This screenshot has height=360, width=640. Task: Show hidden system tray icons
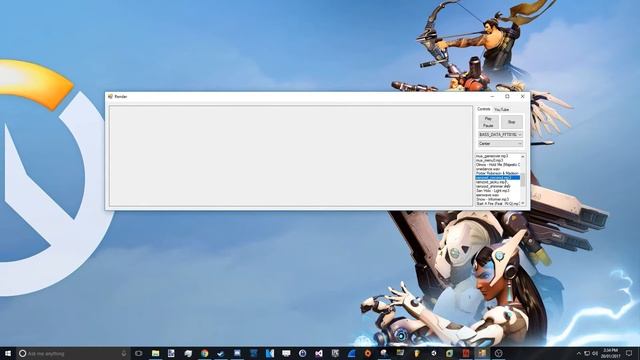click(x=578, y=353)
